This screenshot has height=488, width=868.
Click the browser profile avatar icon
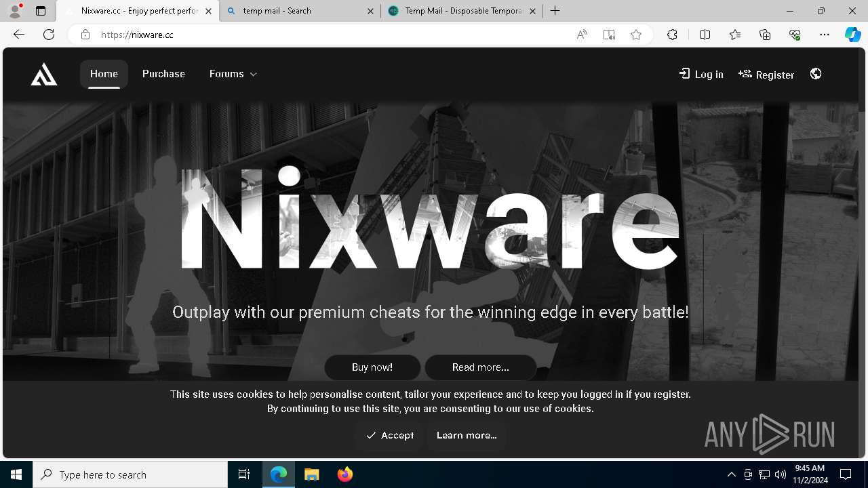click(15, 11)
